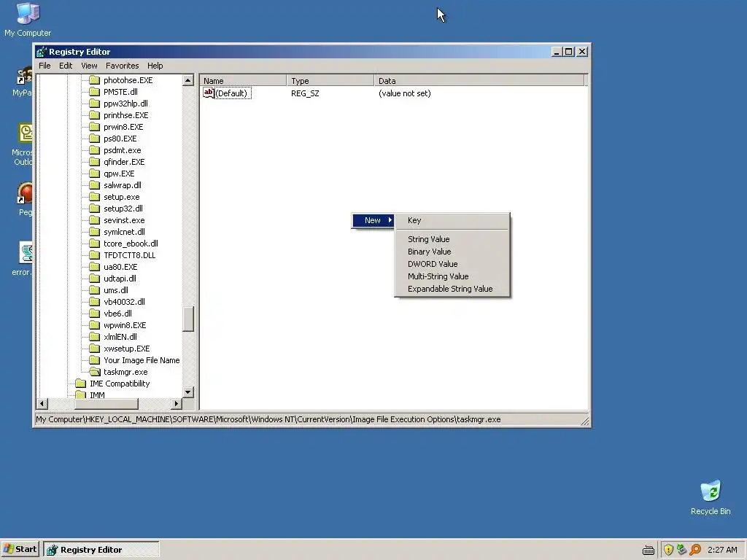Click the tree horizontal scroll left arrow
Viewport: 747px width, 560px height.
pos(42,404)
